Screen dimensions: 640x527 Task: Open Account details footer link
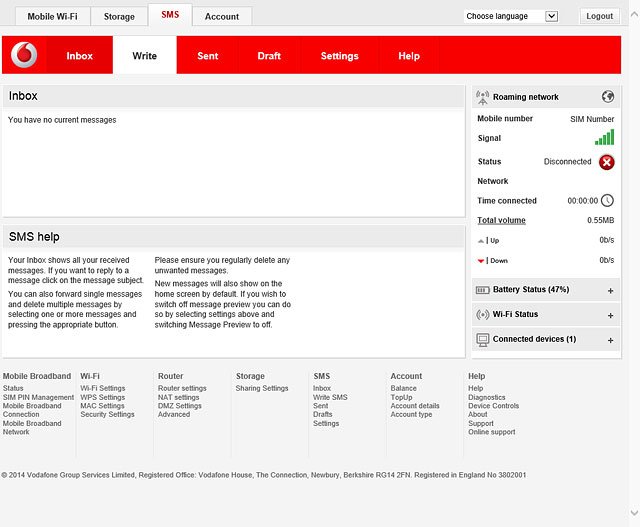click(415, 406)
